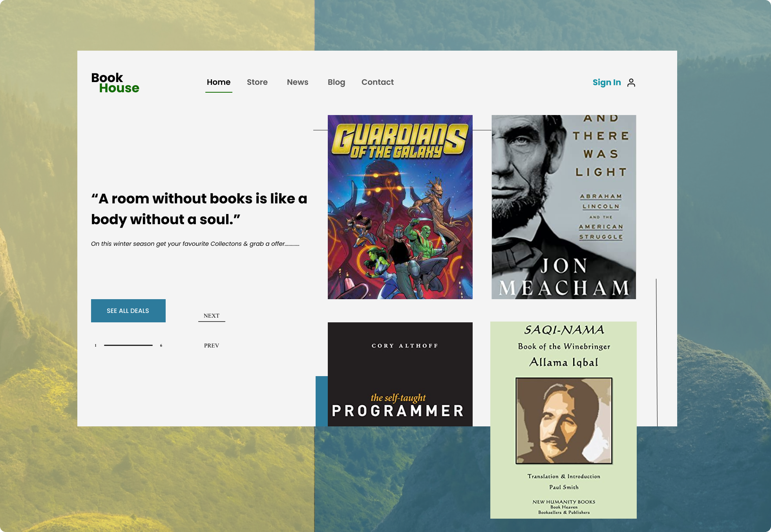This screenshot has width=771, height=532.
Task: Click the hero quote headline
Action: (x=199, y=209)
